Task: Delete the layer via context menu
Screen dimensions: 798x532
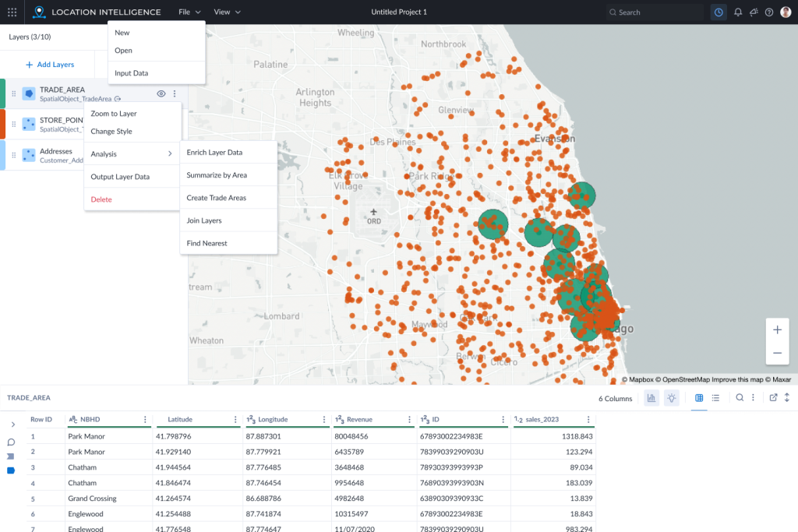Action: point(132,199)
